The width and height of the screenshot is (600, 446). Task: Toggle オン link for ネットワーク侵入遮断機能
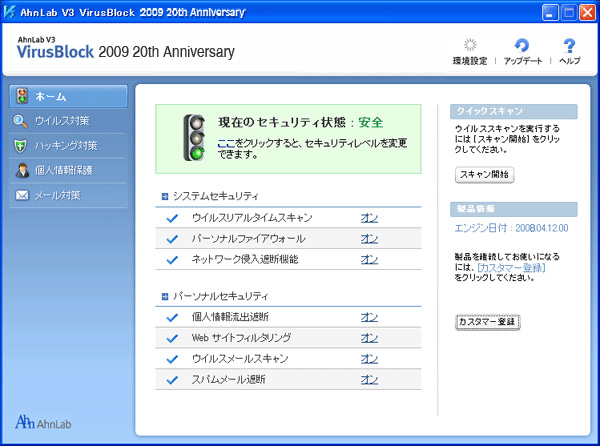click(x=369, y=259)
